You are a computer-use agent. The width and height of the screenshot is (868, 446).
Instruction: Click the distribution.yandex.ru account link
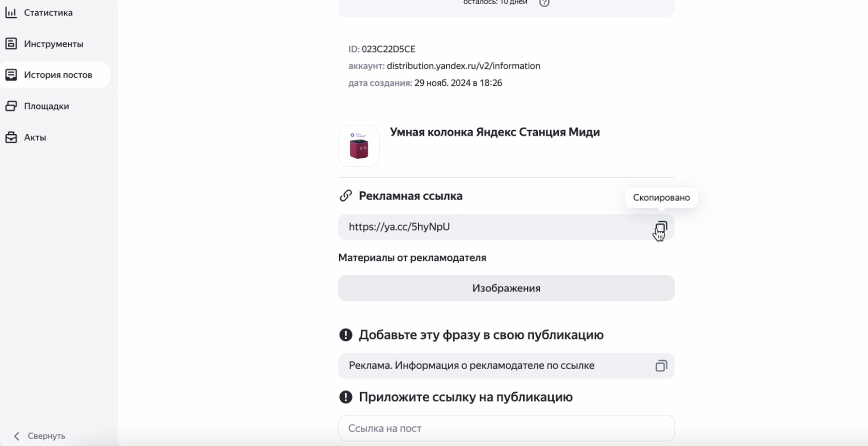click(463, 66)
